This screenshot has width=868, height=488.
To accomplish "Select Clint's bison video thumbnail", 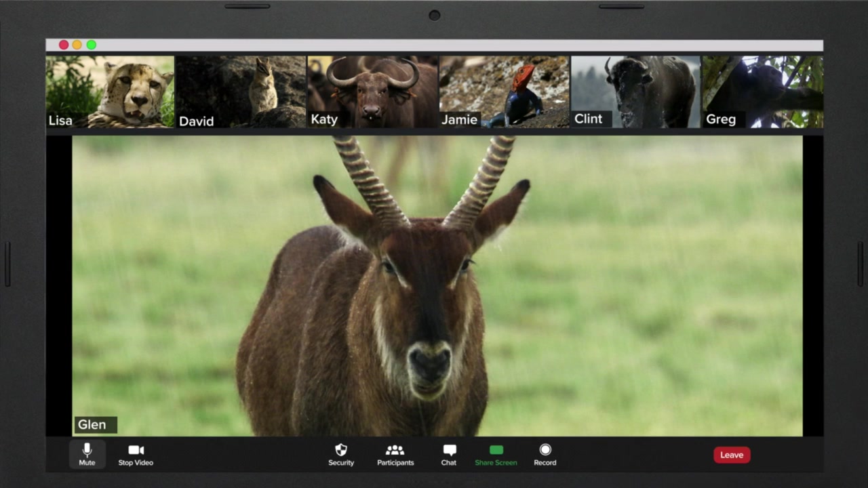I will point(635,91).
